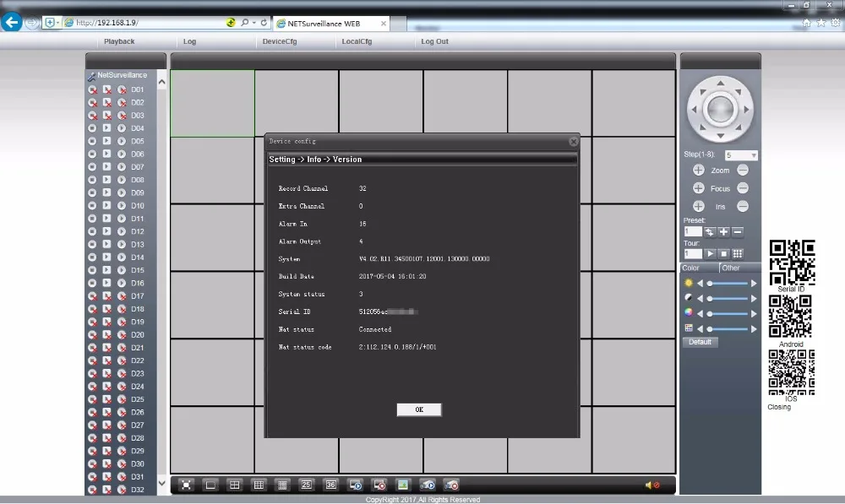Toggle D04 main stream play icon
This screenshot has height=504, width=845.
coord(106,128)
